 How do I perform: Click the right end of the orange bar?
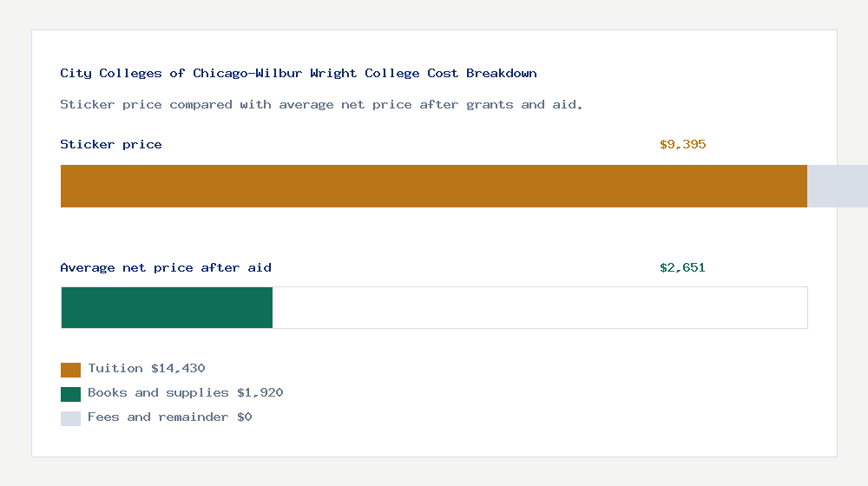click(801, 186)
